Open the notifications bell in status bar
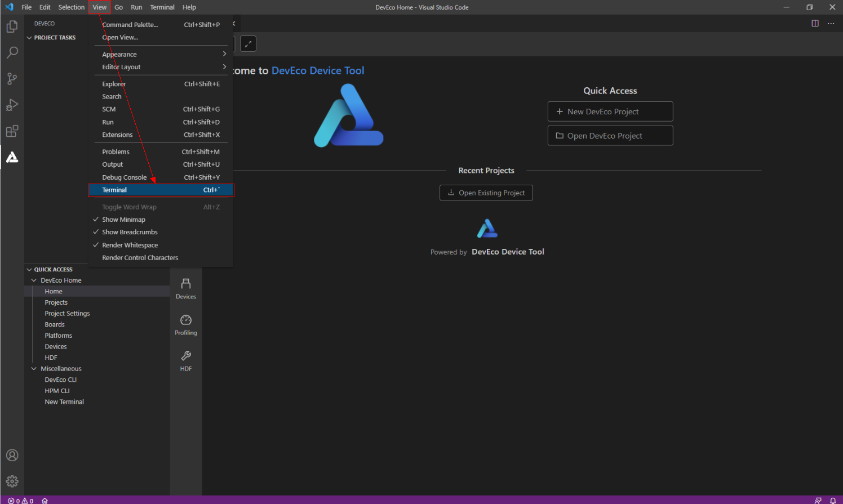This screenshot has height=504, width=843. click(x=833, y=500)
